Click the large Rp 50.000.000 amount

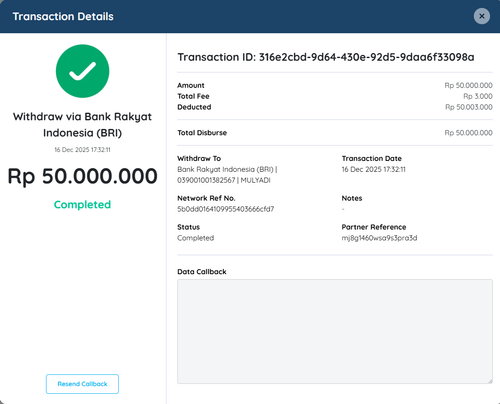click(82, 176)
